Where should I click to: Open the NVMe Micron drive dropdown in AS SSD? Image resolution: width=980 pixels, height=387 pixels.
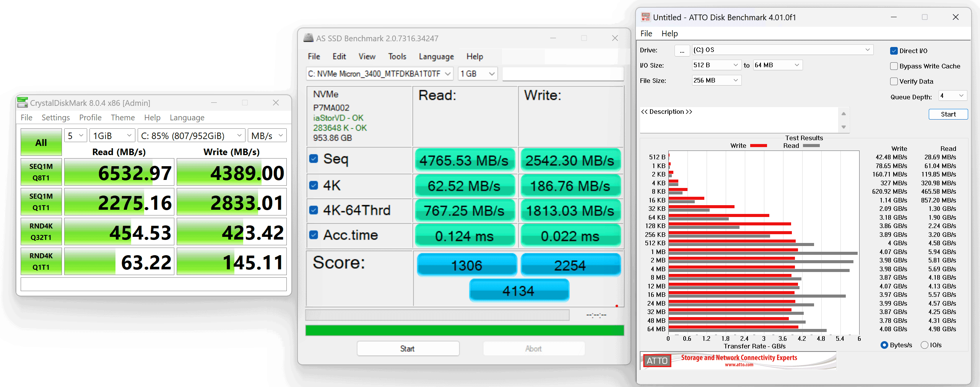(380, 74)
